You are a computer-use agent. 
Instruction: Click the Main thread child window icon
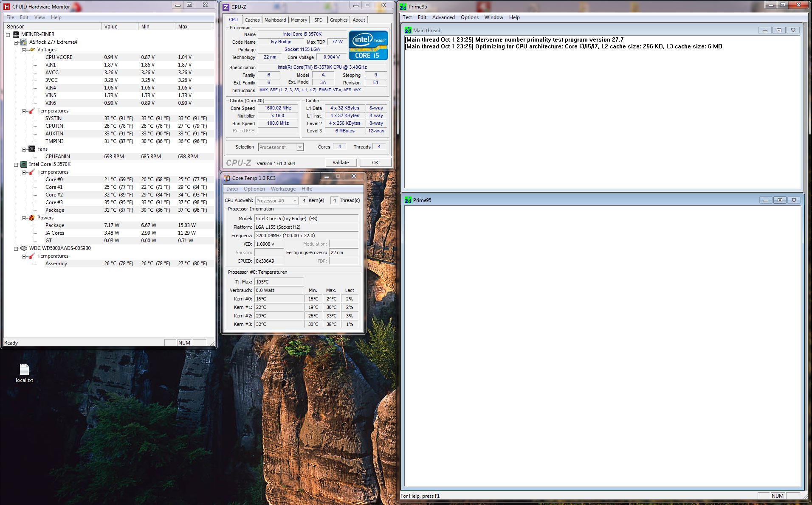click(x=408, y=30)
